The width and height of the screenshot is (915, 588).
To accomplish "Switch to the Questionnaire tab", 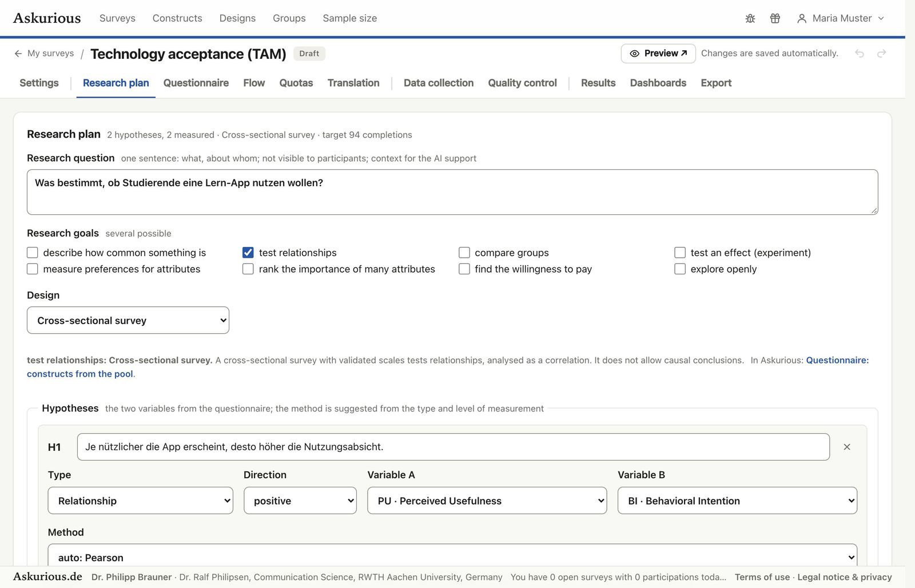I will (x=196, y=83).
